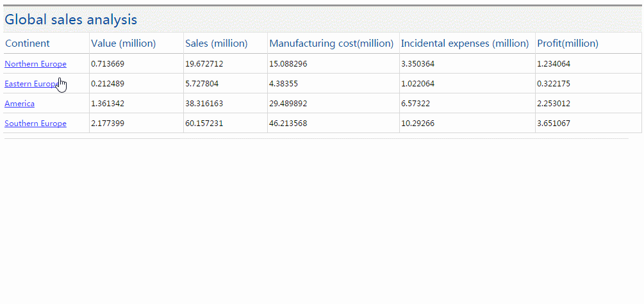This screenshot has height=304, width=644.
Task: Open the Northern Europe link
Action: tap(35, 64)
